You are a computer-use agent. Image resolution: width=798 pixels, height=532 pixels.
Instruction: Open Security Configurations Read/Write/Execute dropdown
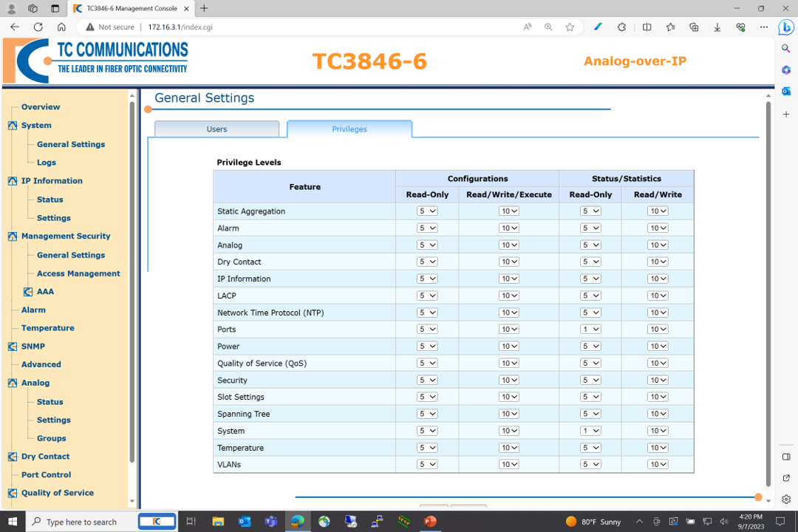[x=509, y=380]
